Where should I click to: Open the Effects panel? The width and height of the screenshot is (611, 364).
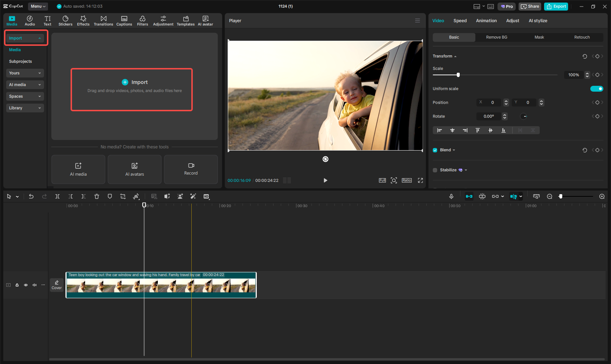(83, 20)
